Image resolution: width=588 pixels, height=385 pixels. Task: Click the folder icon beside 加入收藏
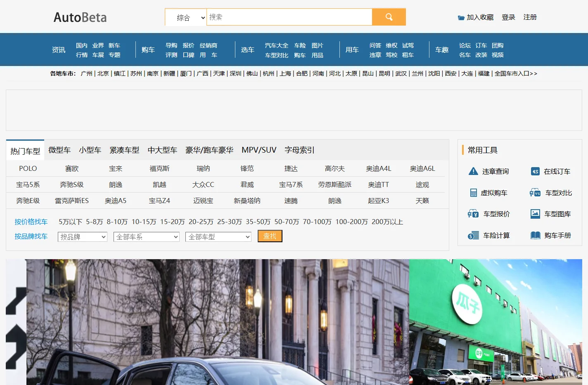coord(461,18)
